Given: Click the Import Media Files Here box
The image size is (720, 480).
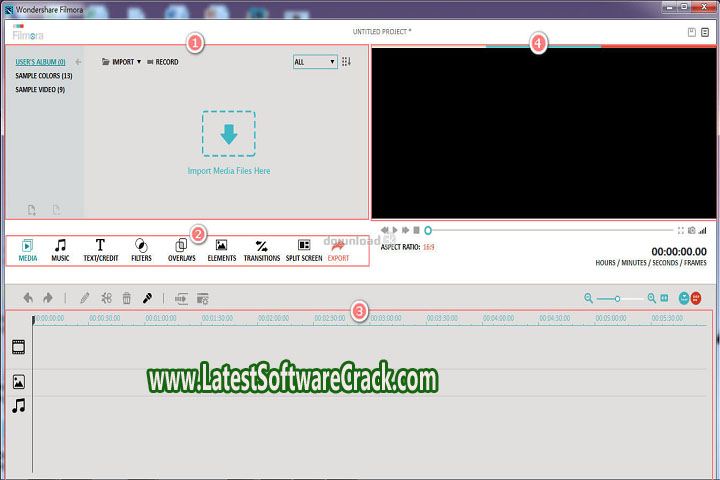Looking at the screenshot, I should [229, 134].
